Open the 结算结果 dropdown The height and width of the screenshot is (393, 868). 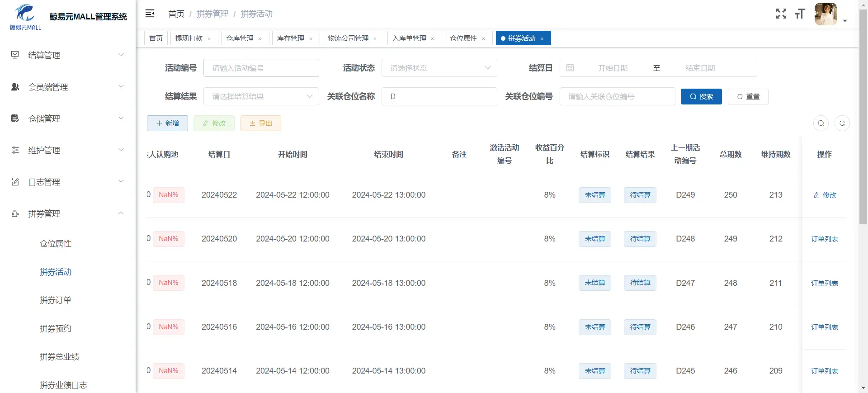pos(261,96)
